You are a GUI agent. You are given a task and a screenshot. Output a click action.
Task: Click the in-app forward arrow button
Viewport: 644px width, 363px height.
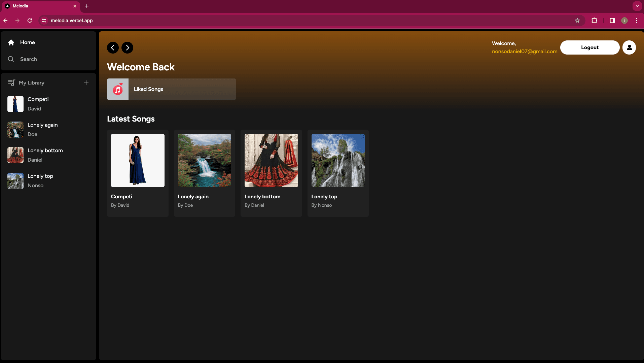tap(127, 48)
